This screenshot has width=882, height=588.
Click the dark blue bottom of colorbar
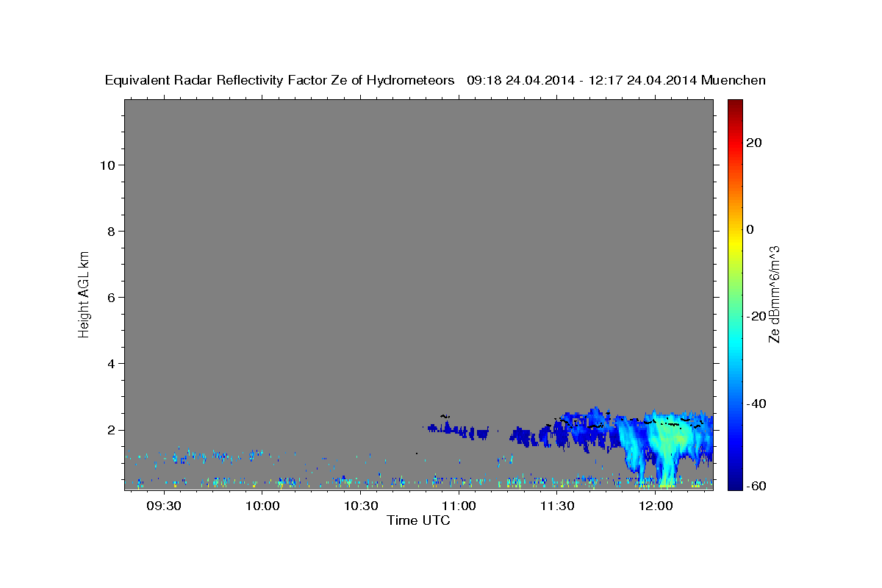pyautogui.click(x=734, y=482)
